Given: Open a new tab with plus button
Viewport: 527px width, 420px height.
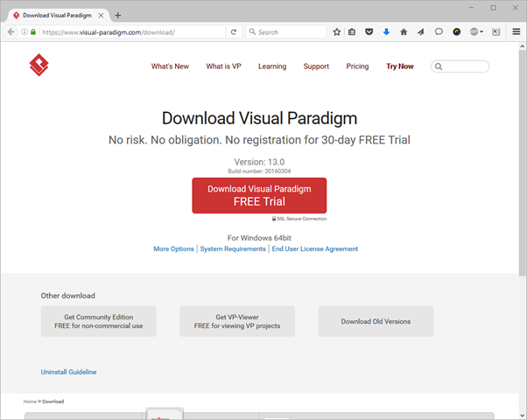Looking at the screenshot, I should coord(117,16).
